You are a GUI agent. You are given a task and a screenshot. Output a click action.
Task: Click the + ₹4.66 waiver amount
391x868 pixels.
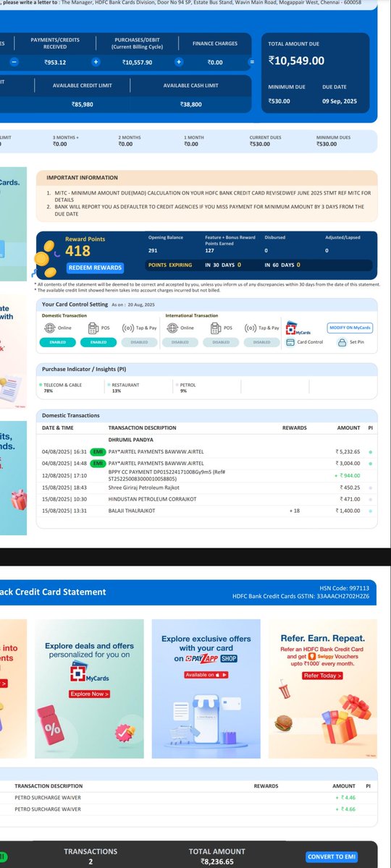click(346, 809)
